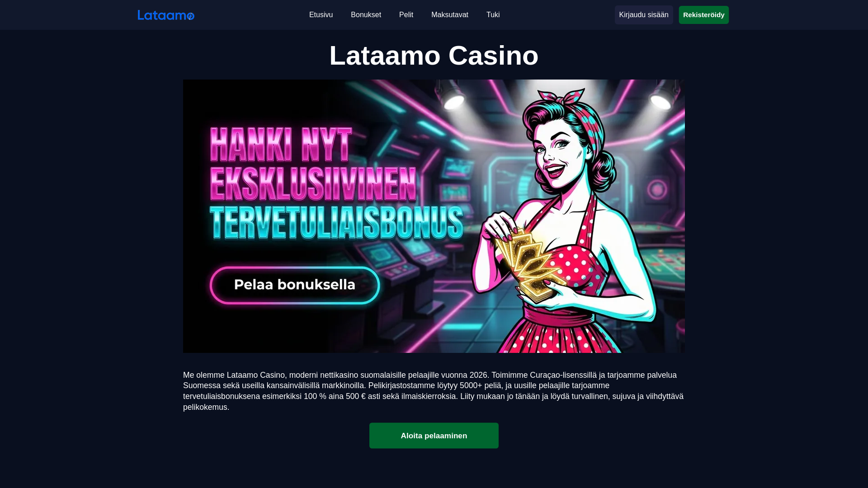Go to the Bonukset page
The height and width of the screenshot is (488, 868).
click(x=366, y=15)
